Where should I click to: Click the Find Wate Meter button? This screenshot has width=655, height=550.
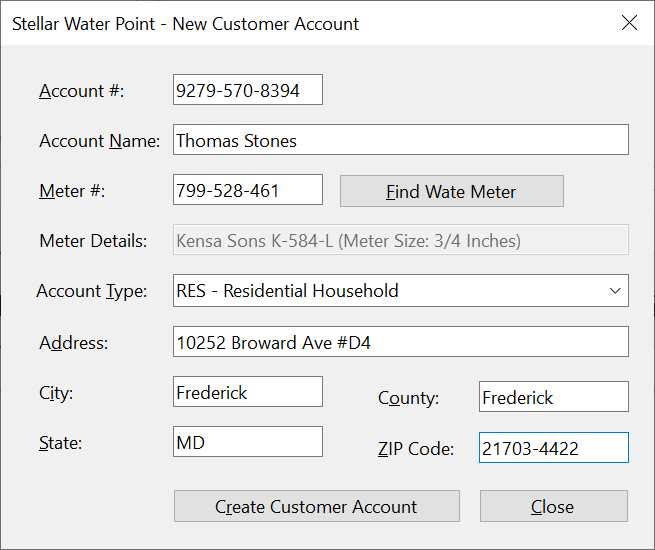452,191
